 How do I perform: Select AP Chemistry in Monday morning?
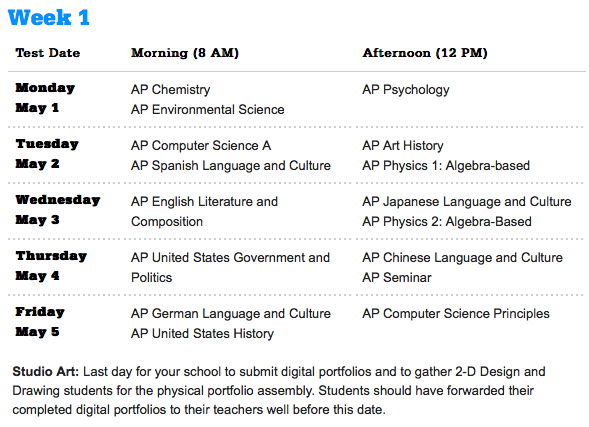171,90
